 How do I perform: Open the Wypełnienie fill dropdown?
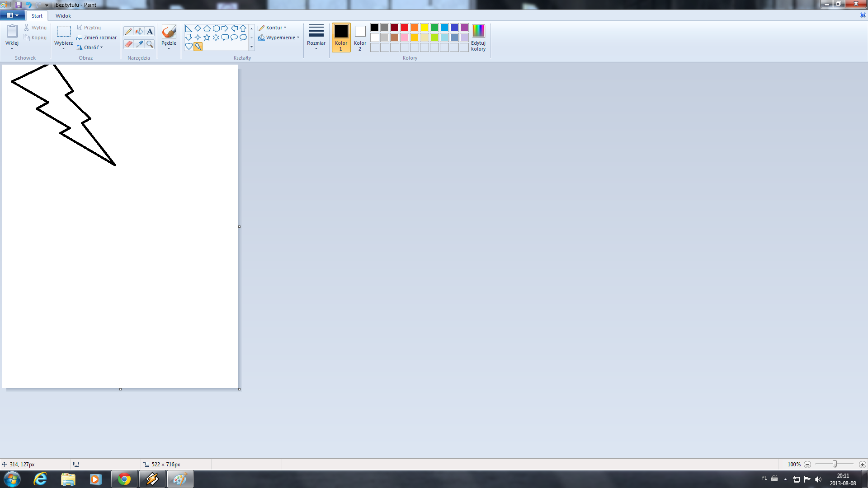[x=278, y=38]
